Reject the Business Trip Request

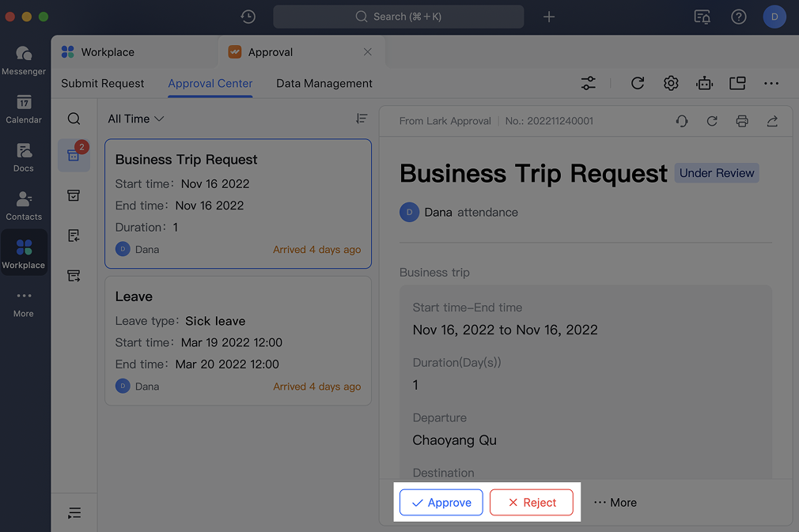click(532, 503)
